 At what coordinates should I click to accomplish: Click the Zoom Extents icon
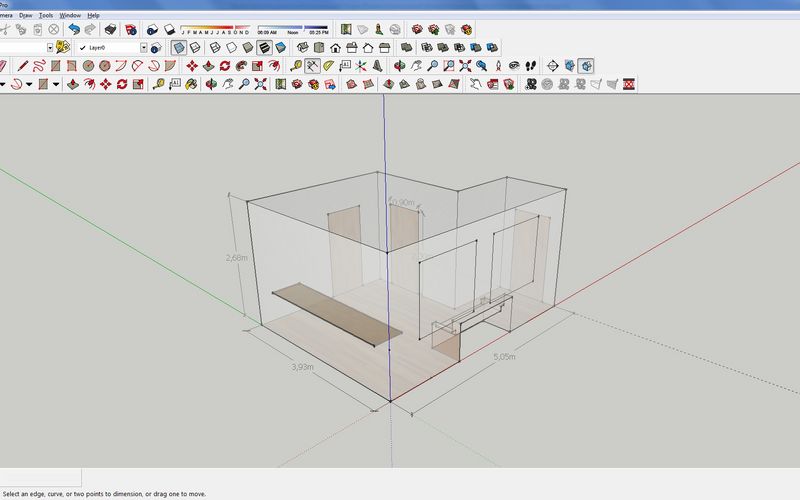[465, 66]
